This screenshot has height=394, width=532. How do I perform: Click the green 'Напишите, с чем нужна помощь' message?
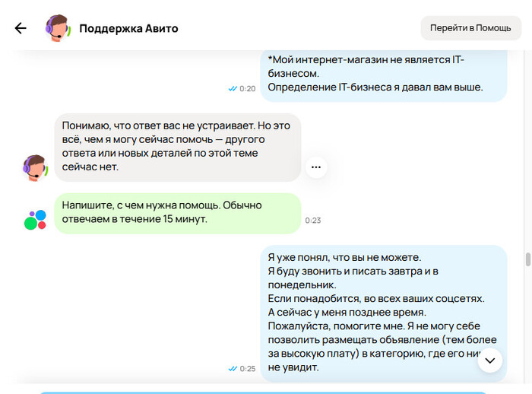[x=178, y=213]
